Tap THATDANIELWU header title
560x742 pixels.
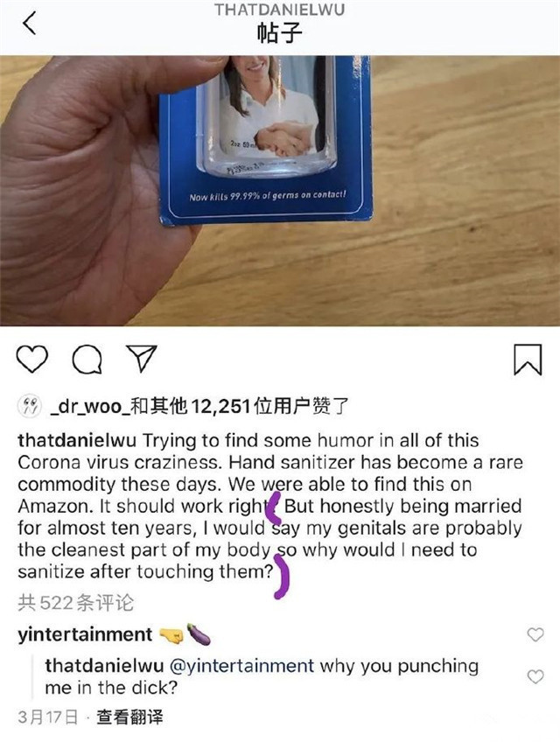[x=279, y=10]
